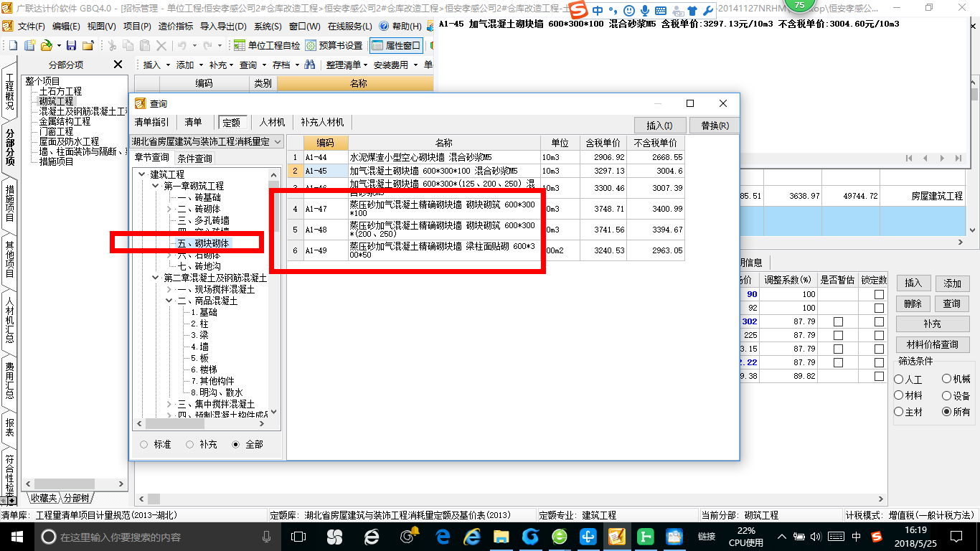Click the taskbar microphone search icon
This screenshot has width=980, height=551.
(x=267, y=537)
